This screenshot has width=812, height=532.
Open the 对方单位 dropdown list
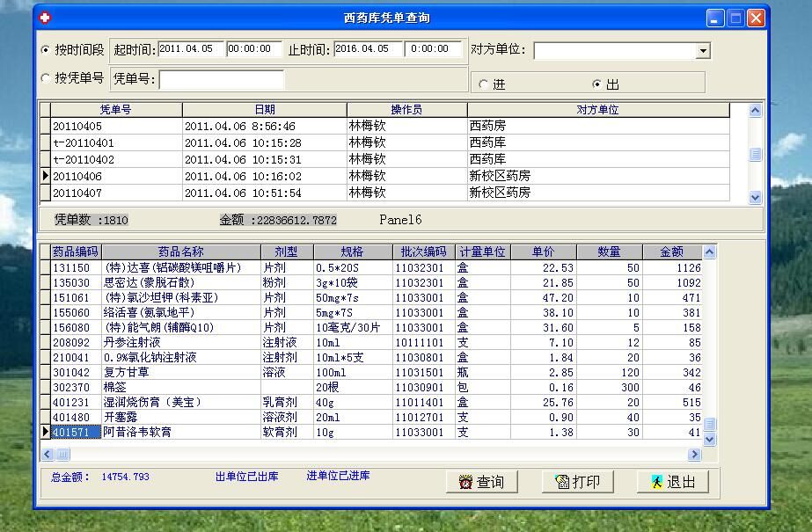pyautogui.click(x=703, y=51)
